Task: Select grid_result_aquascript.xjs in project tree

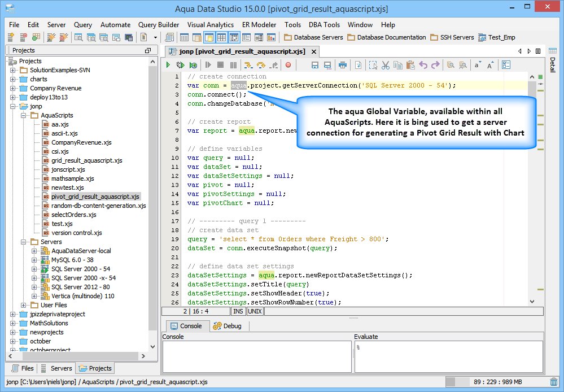Action: point(86,160)
